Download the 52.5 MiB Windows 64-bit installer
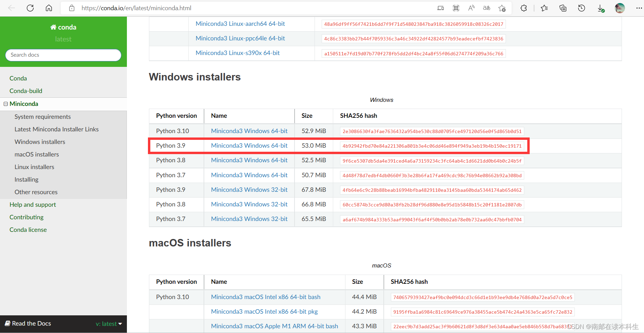Screen dimensions: 644x333 coord(249,160)
